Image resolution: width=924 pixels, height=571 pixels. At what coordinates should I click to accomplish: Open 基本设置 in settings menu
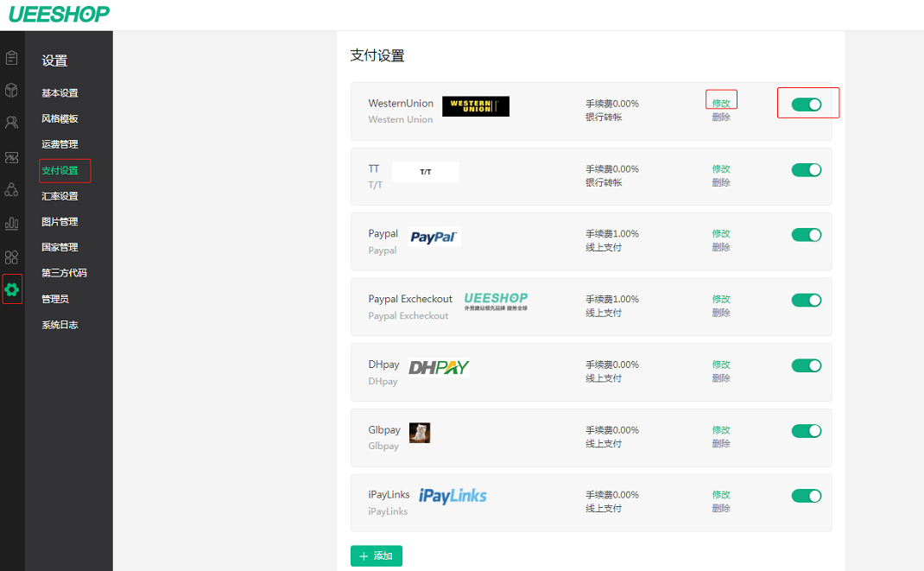point(60,93)
